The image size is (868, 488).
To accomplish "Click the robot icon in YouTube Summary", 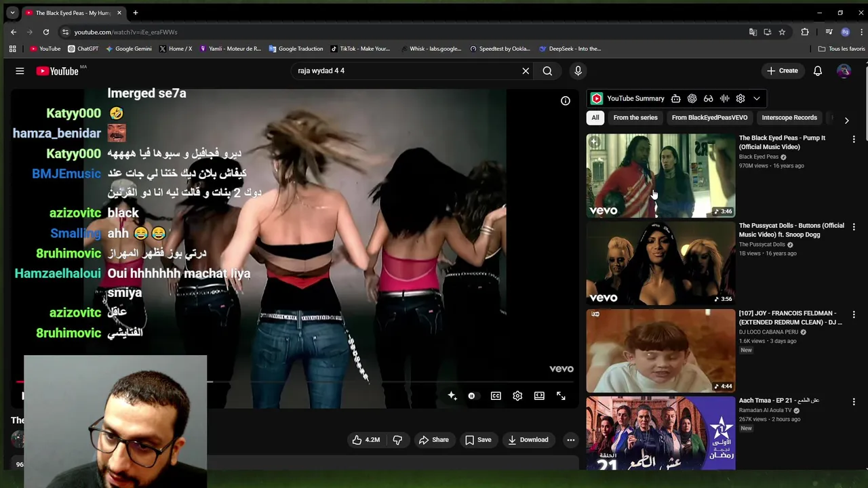I will [676, 99].
